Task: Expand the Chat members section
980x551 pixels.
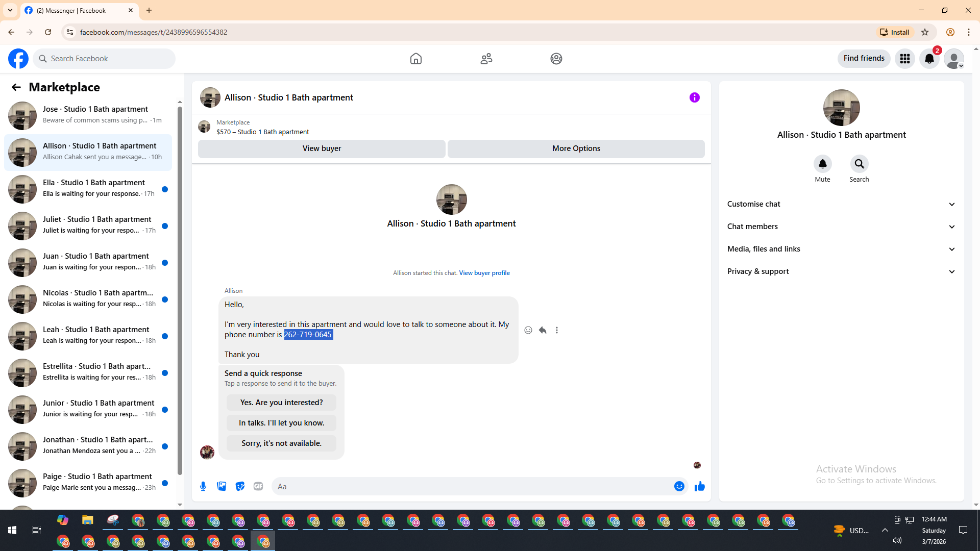Action: tap(841, 227)
